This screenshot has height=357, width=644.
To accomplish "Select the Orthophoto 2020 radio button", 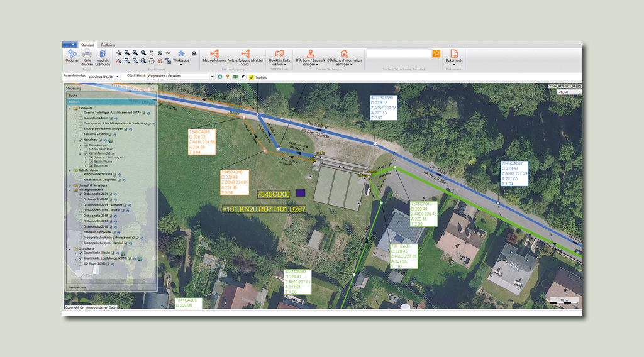I will pos(80,199).
